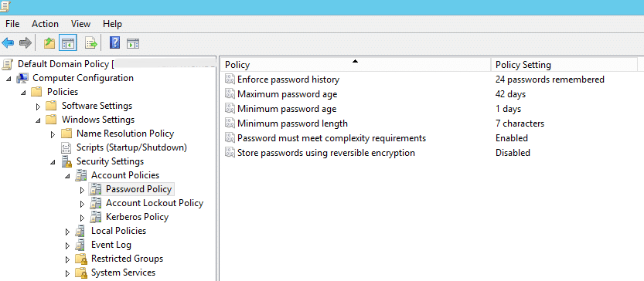
Task: Select Kerberos Policy in the tree
Action: 137,217
